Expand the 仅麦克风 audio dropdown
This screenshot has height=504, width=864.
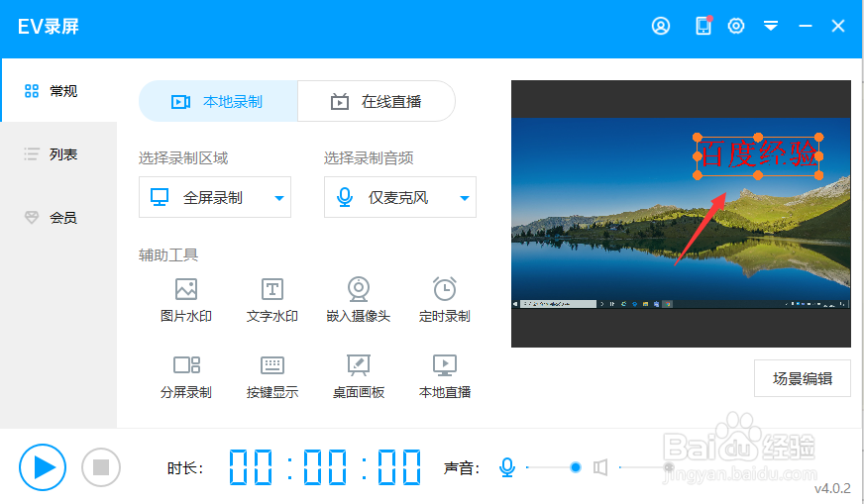pyautogui.click(x=400, y=197)
